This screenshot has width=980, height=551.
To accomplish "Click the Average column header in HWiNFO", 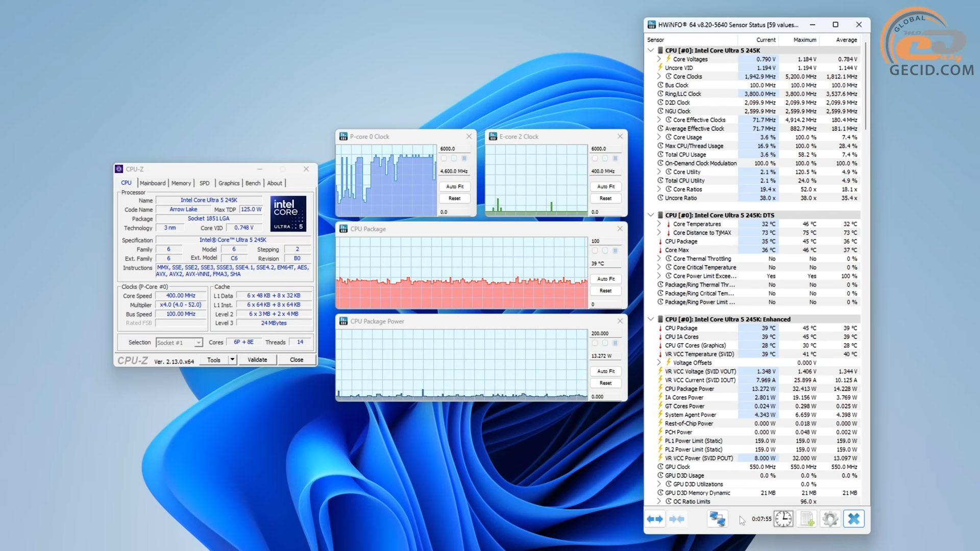I will coord(846,40).
